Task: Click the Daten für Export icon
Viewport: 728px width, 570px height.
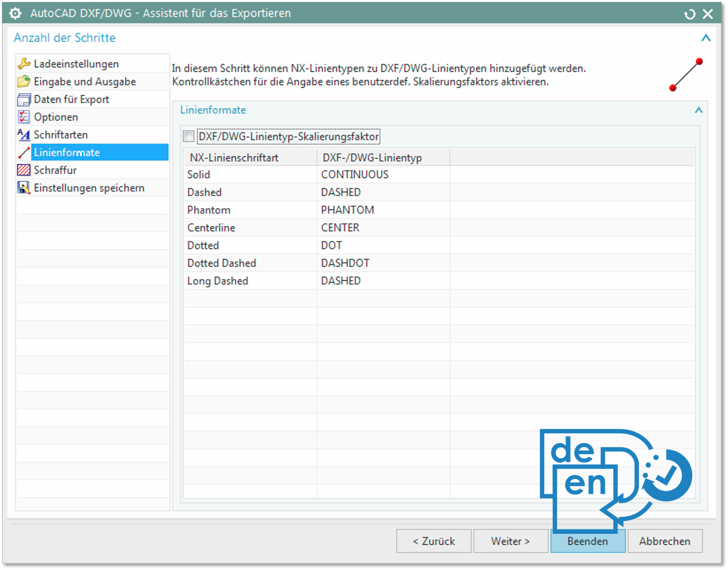Action: pos(24,100)
